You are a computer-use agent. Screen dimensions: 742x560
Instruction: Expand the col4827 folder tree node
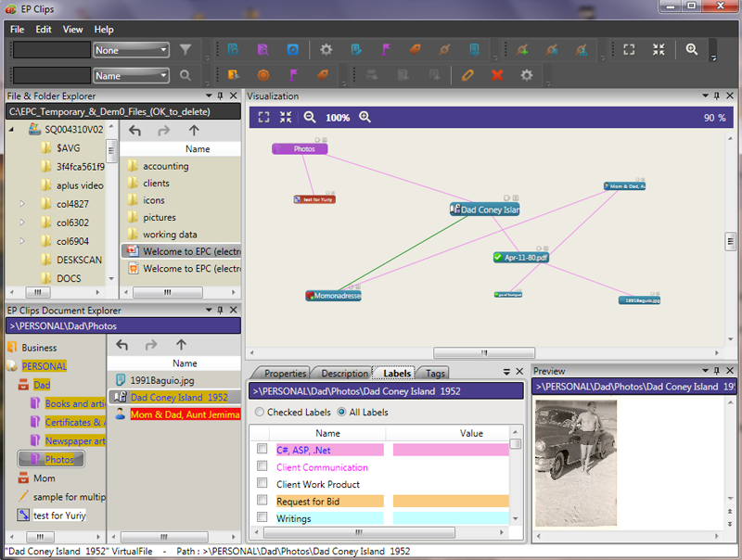tap(22, 202)
